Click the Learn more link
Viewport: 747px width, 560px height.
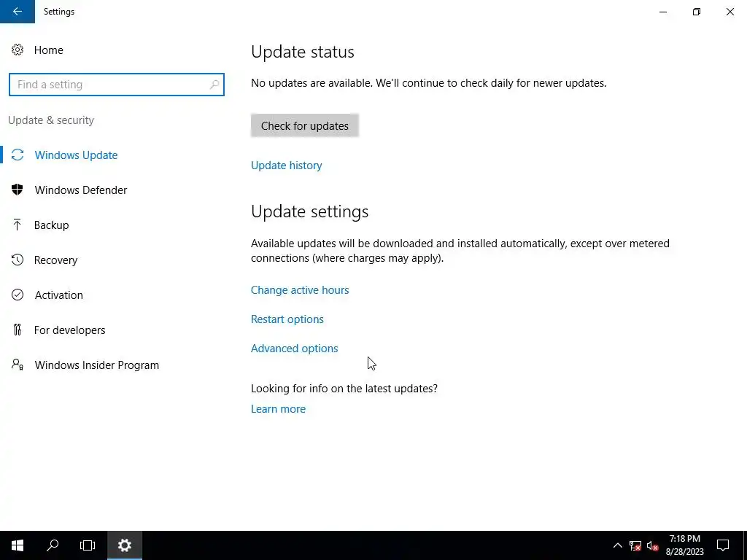click(278, 409)
